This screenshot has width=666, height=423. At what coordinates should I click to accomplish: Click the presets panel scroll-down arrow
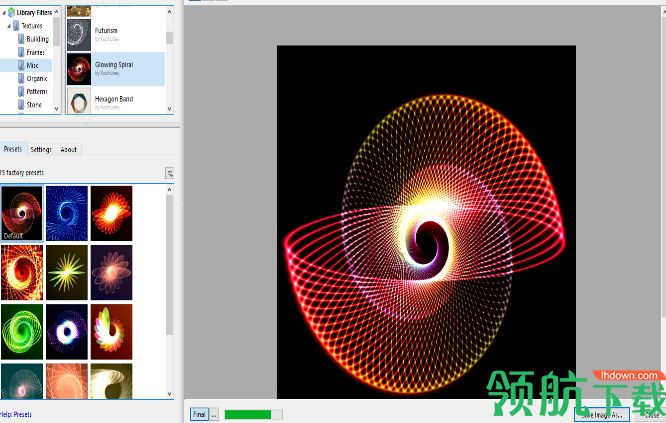pyautogui.click(x=169, y=394)
